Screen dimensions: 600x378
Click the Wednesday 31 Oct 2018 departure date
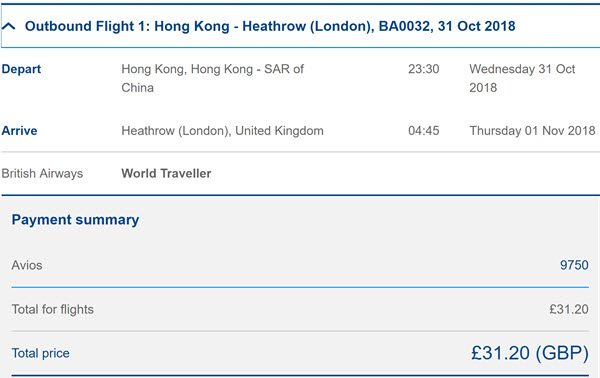coord(522,78)
